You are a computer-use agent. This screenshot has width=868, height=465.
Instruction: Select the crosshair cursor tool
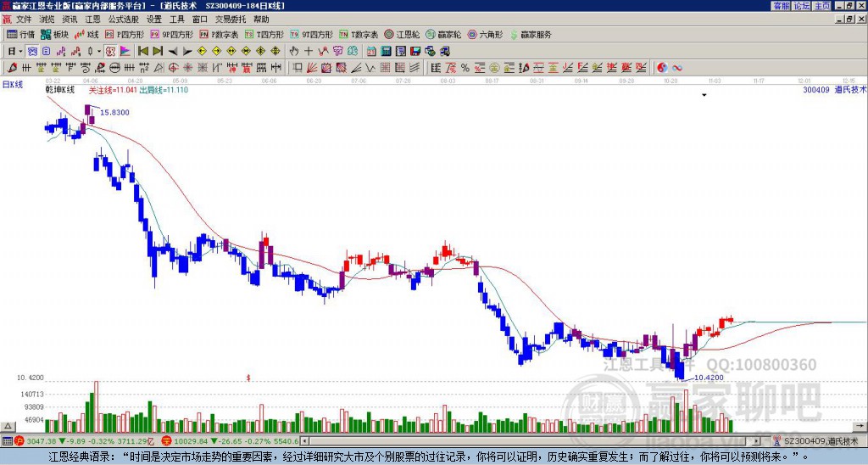pos(309,52)
